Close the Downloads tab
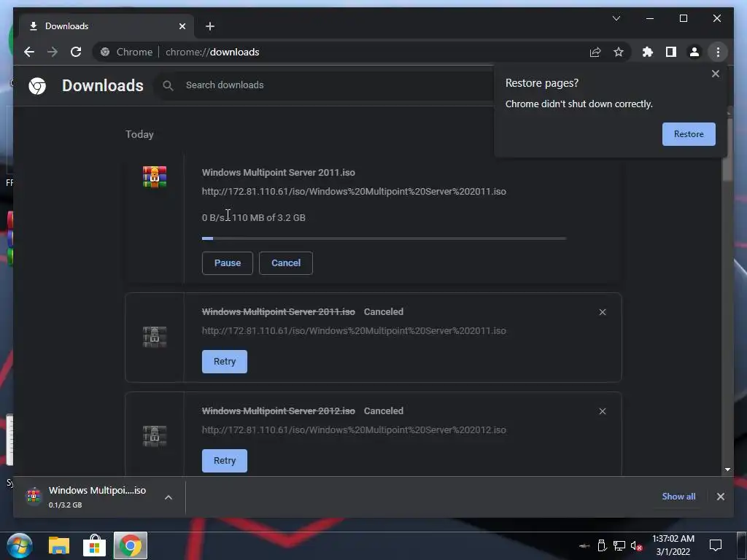The width and height of the screenshot is (747, 560). tap(182, 26)
